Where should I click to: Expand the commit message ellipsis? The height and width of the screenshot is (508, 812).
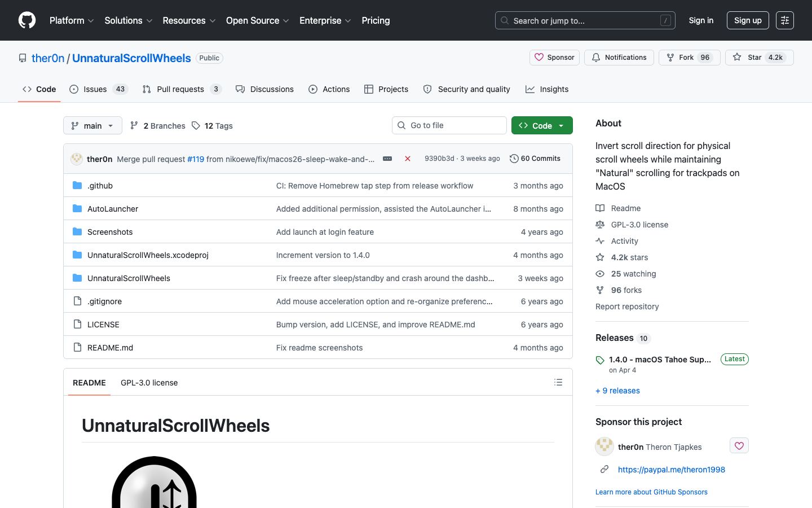(x=387, y=159)
